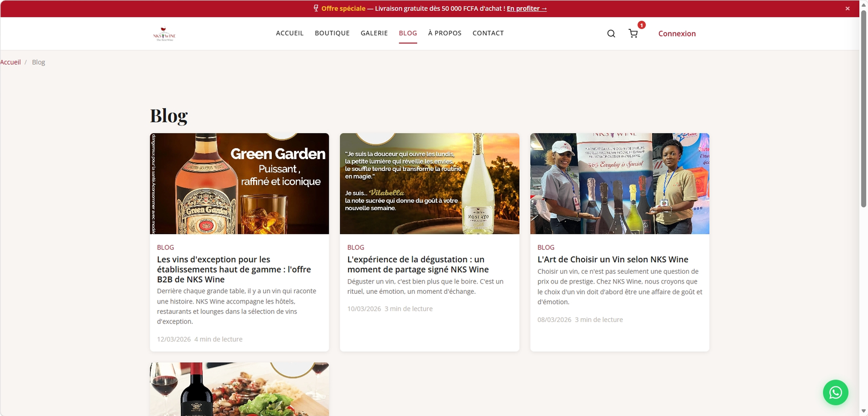Open the Boutique menu item
This screenshot has height=416, width=868.
332,33
